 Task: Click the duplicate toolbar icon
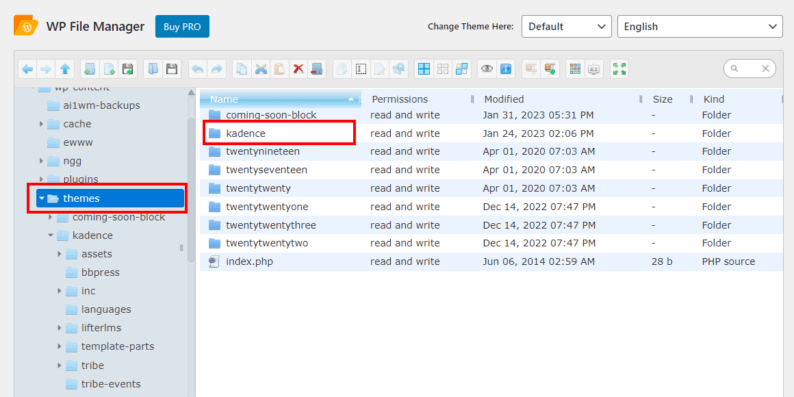pos(342,69)
